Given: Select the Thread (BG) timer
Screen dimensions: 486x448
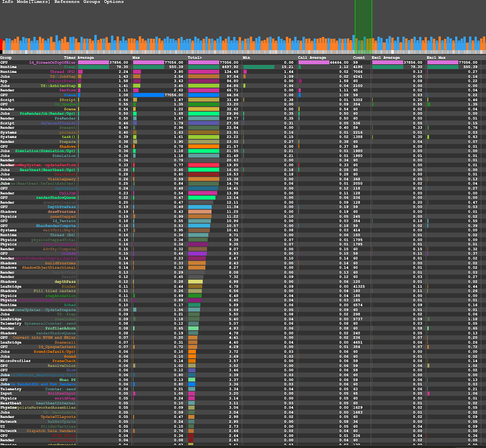Looking at the screenshot, I should [x=63, y=235].
